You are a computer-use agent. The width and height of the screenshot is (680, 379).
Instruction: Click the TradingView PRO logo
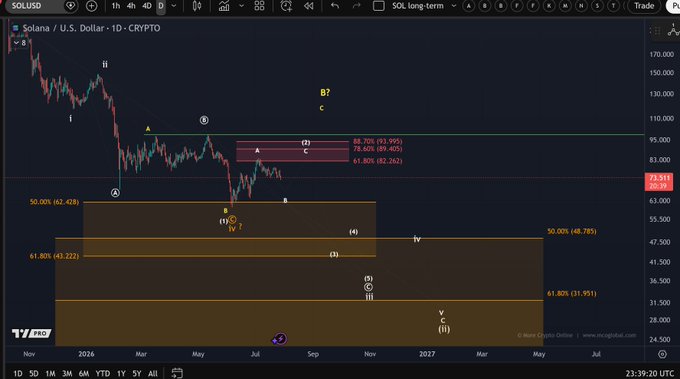click(x=31, y=333)
